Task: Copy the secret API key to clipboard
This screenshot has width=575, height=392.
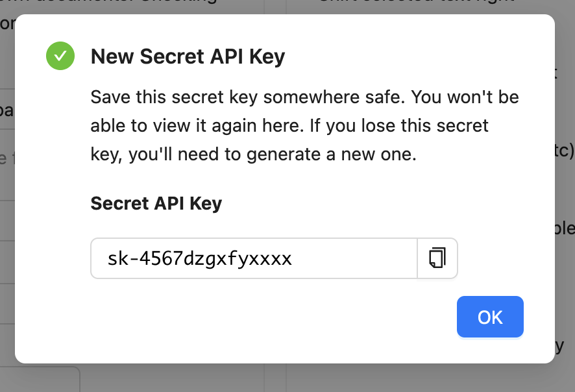Action: 437,258
